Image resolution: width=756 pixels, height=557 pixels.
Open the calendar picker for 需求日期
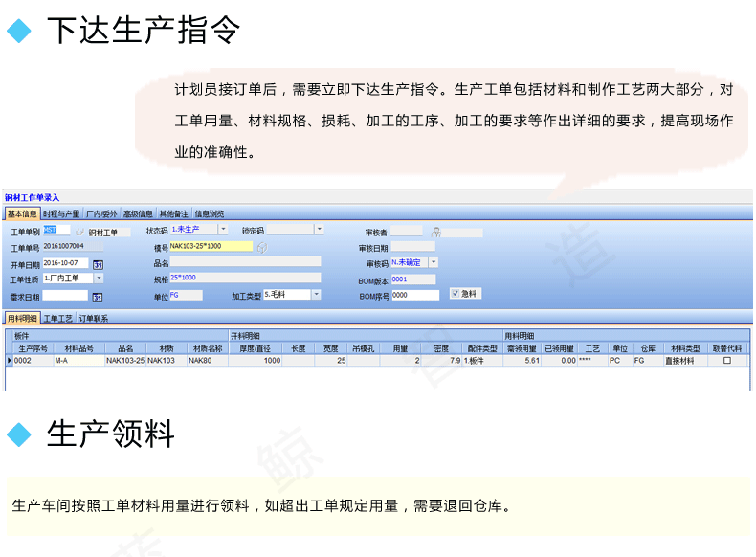pos(98,297)
